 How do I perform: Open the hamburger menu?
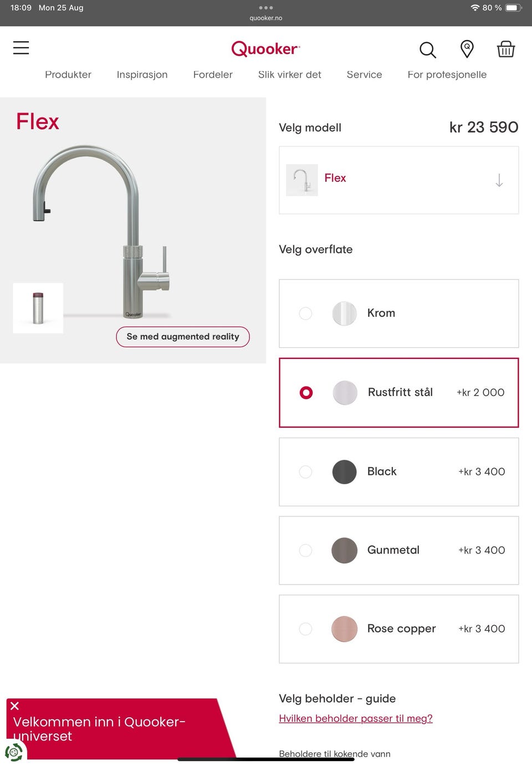[21, 48]
